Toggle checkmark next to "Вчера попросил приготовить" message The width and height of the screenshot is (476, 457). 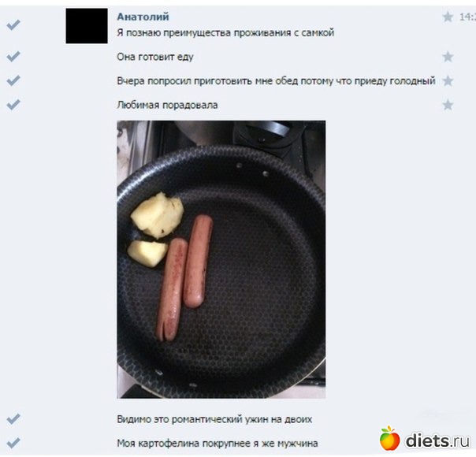[x=13, y=80]
